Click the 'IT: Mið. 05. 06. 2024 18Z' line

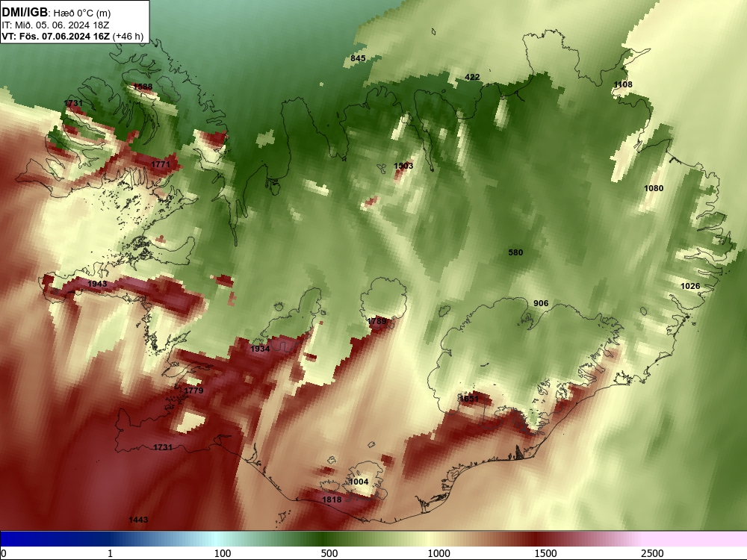[52, 25]
